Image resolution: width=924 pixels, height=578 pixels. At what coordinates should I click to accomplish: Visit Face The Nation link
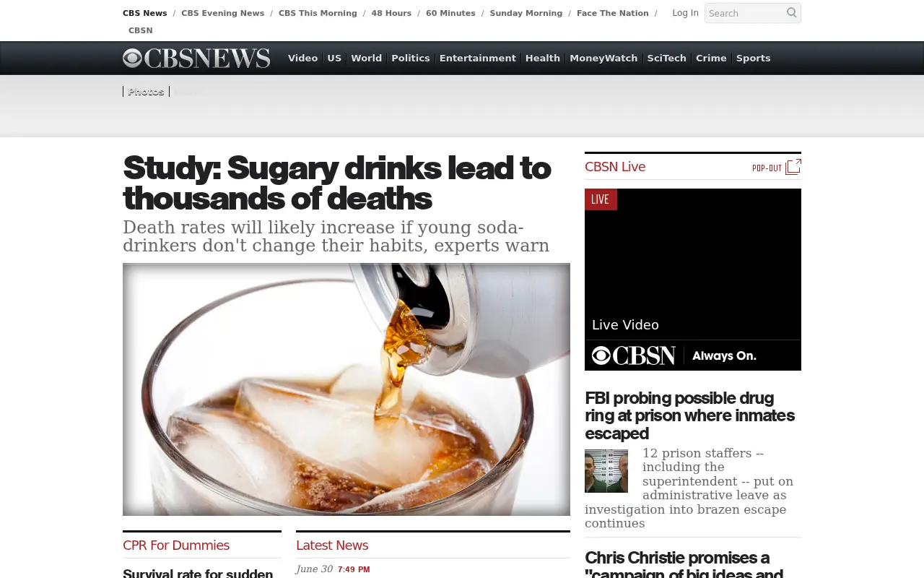pos(612,13)
